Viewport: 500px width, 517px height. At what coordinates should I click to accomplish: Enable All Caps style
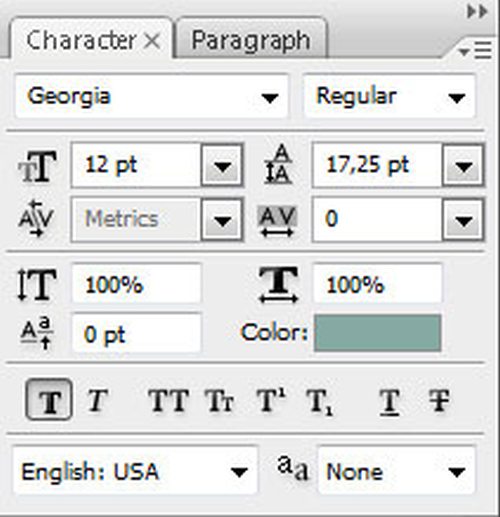169,400
